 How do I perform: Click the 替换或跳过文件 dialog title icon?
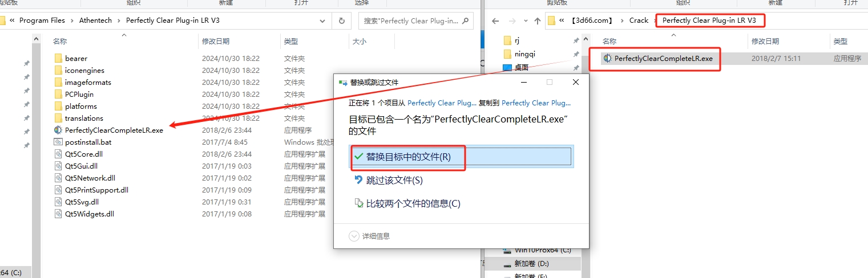point(343,83)
